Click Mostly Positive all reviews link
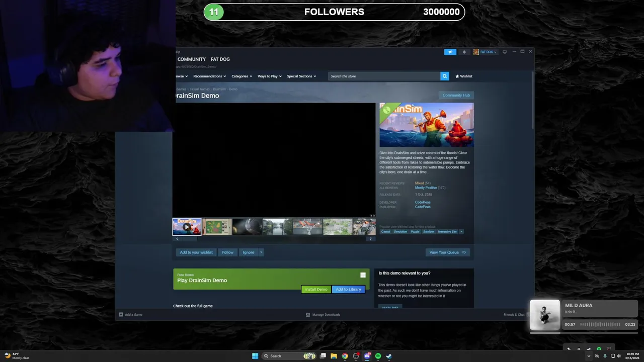Image resolution: width=644 pixels, height=362 pixels. click(x=426, y=188)
